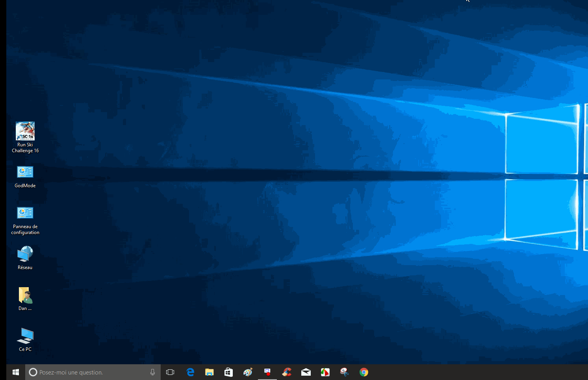Click the active screen recorder taskbar icon
Screen dimensions: 588x380
267,372
